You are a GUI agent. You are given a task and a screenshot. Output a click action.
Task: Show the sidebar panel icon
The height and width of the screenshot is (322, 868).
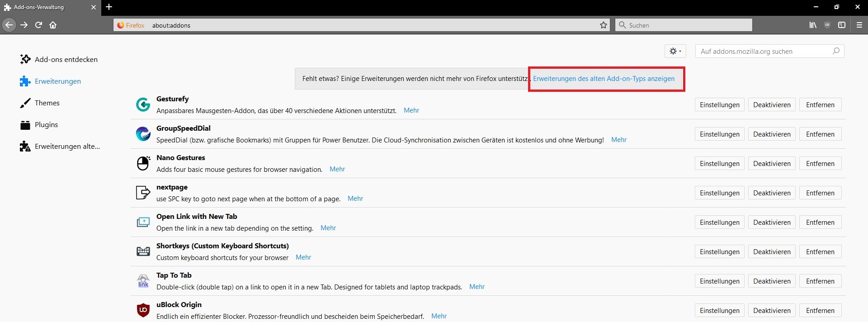pos(842,25)
